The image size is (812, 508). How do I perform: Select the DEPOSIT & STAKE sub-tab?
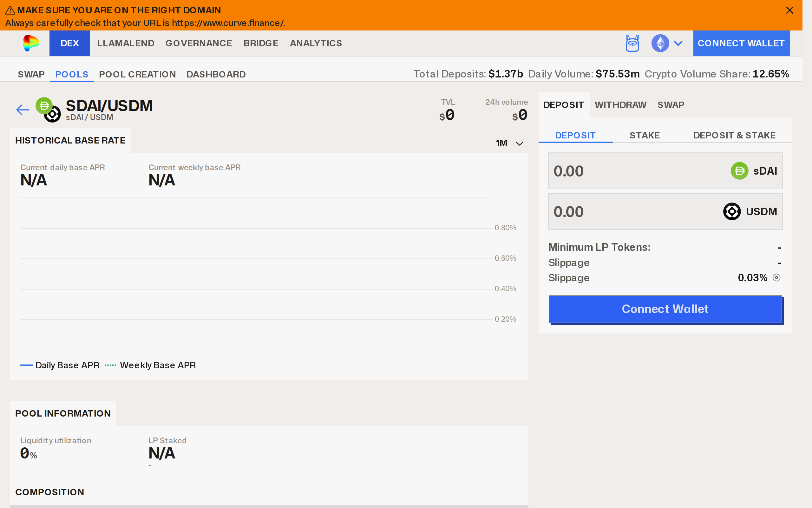735,135
